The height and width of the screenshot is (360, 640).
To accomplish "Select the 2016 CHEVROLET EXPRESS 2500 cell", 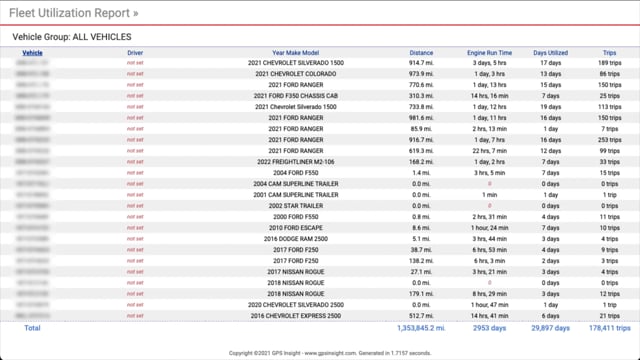I will click(x=296, y=316).
